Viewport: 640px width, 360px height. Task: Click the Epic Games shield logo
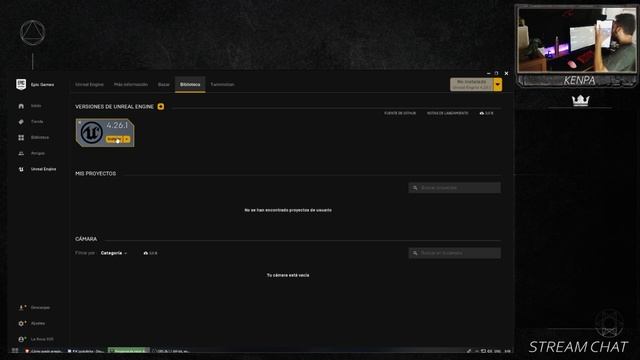coord(21,84)
